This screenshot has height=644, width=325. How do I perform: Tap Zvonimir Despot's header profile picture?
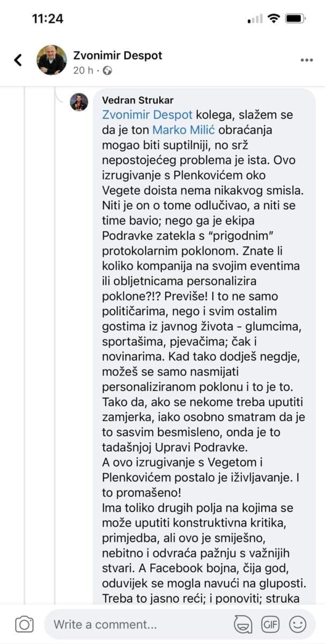[x=52, y=60]
